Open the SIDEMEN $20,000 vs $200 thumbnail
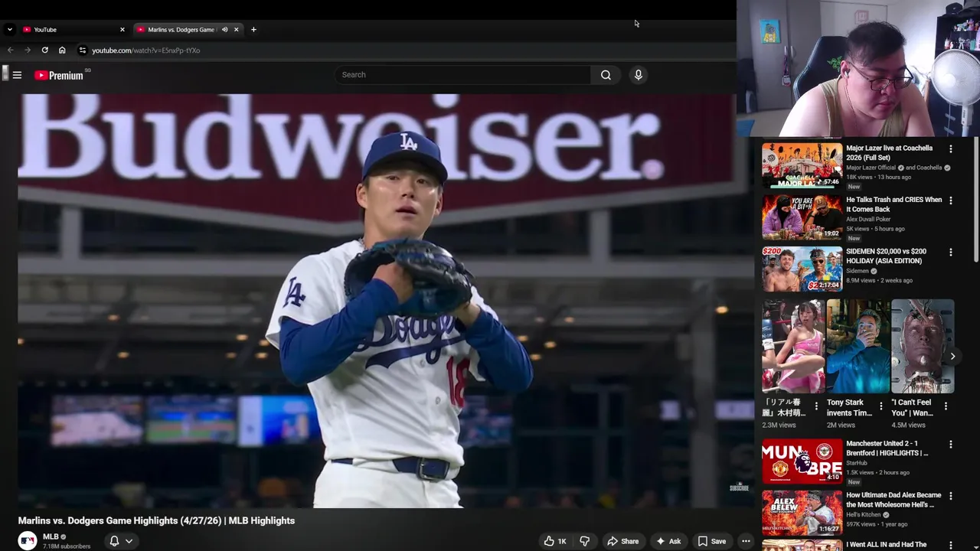 [x=802, y=269]
